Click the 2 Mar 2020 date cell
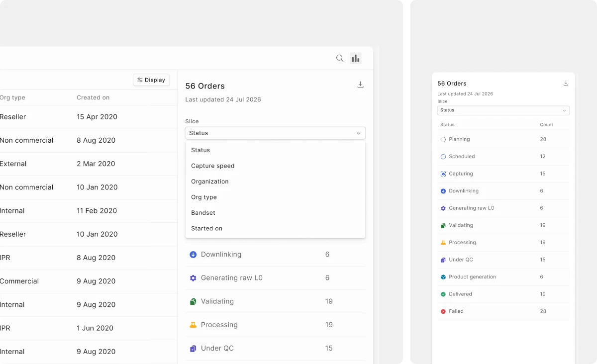The image size is (597, 364). click(x=96, y=164)
